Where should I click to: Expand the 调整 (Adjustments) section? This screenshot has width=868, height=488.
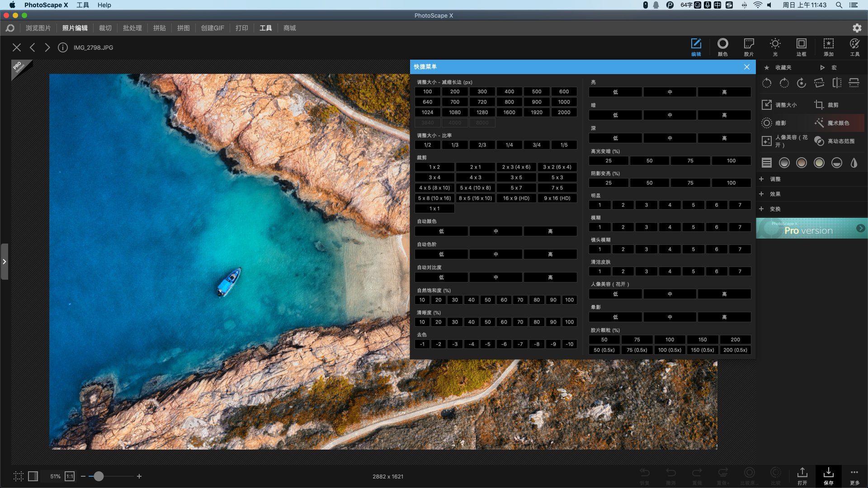[775, 179]
